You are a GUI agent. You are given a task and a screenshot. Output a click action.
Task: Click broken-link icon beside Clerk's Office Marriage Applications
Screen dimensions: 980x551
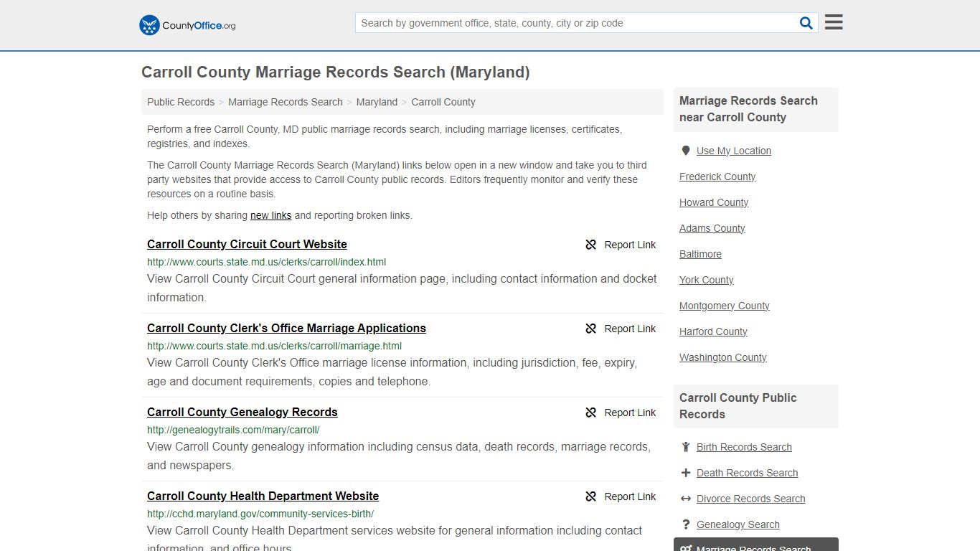click(x=591, y=329)
